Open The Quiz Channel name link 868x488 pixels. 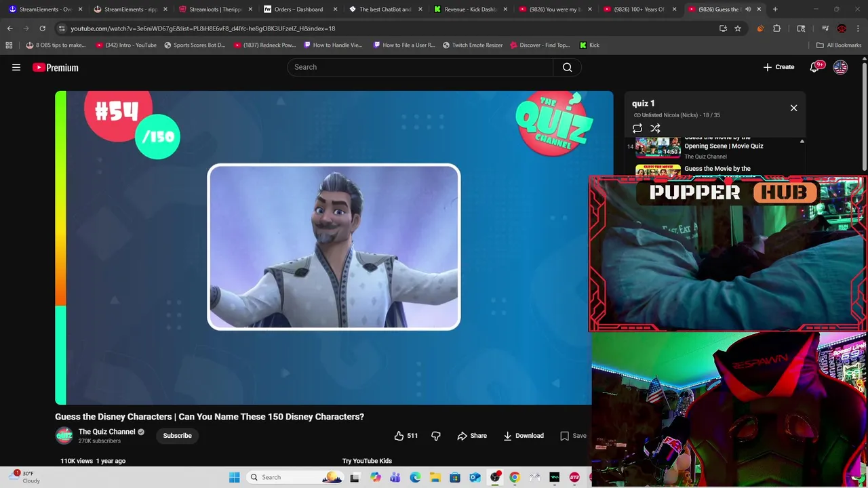pos(106,432)
